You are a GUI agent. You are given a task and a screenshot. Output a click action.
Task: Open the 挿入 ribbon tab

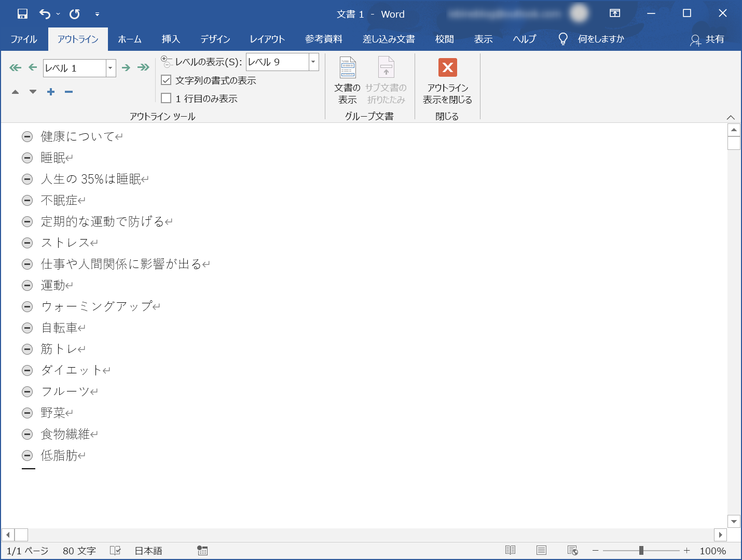pyautogui.click(x=171, y=39)
